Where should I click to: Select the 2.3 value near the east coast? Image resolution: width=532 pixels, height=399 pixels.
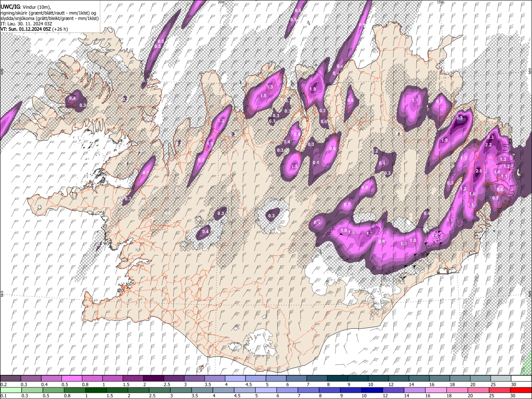click(x=490, y=137)
